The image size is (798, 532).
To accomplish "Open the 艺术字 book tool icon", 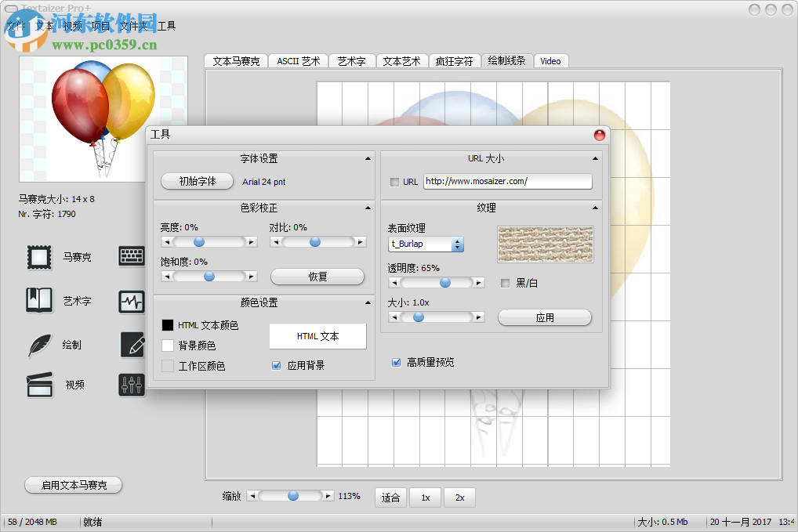I will coord(38,301).
